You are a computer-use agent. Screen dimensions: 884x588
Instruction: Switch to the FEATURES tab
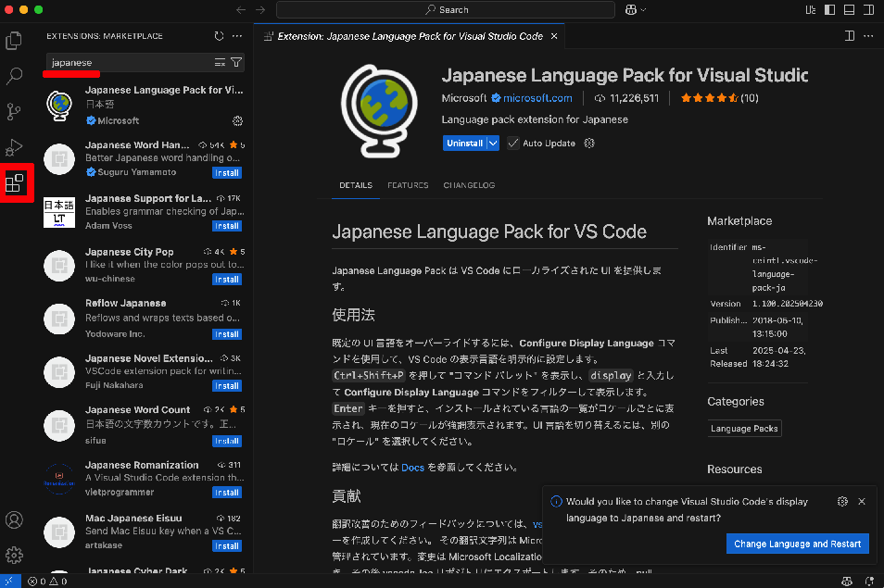pyautogui.click(x=408, y=185)
